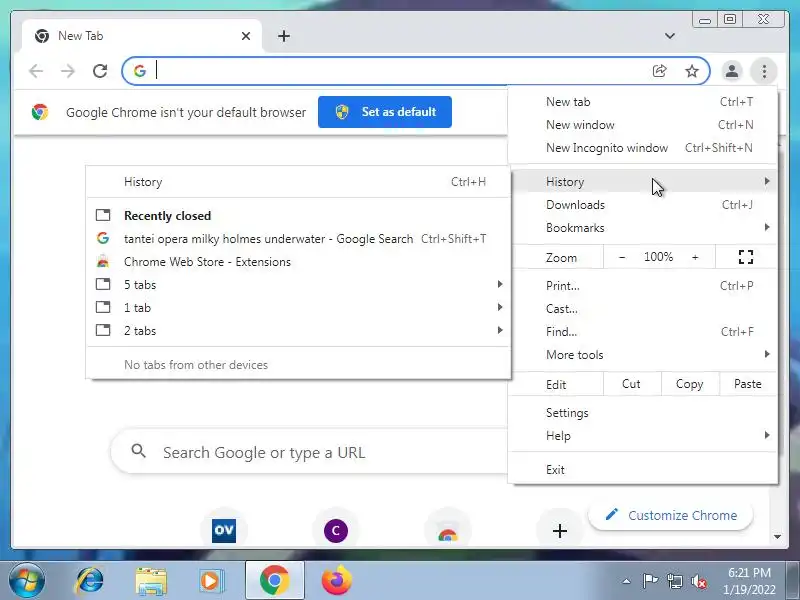Open Downloads from menu
The image size is (800, 600).
[643, 205]
